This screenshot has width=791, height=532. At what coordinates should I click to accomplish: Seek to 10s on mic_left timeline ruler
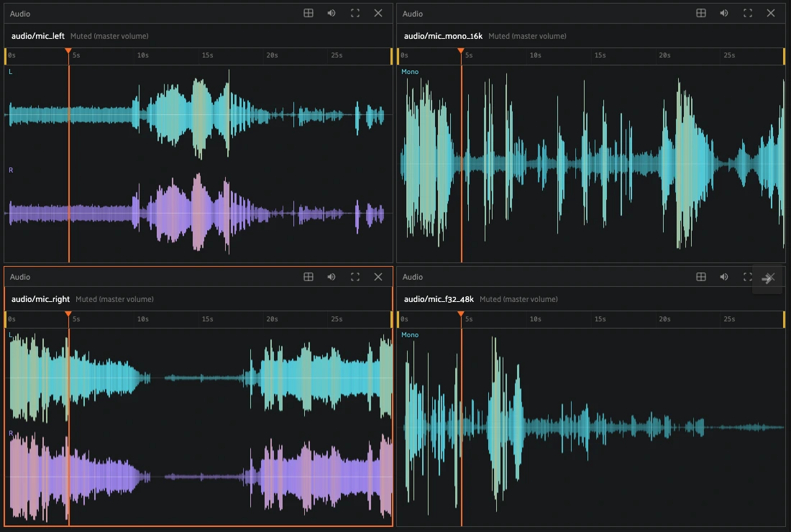coord(143,55)
